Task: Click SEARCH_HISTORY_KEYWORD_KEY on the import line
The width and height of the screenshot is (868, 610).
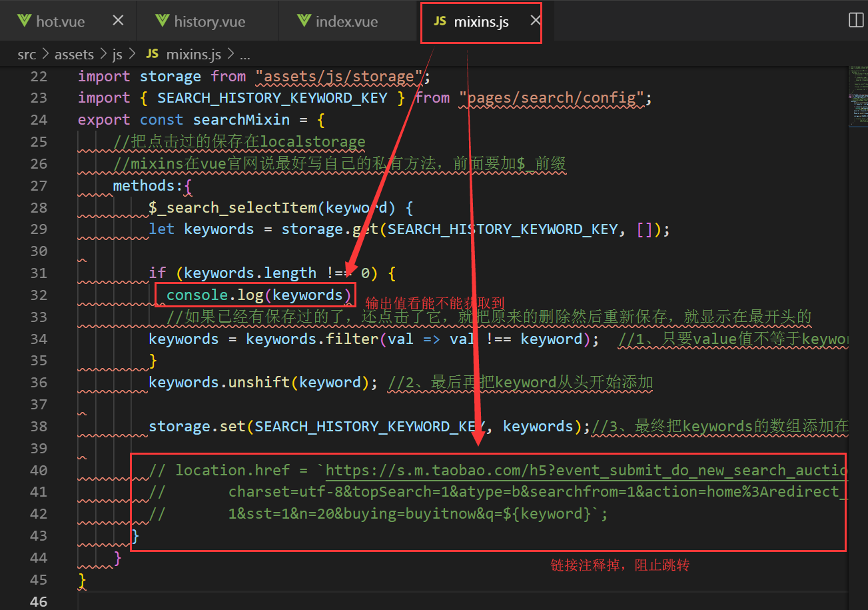Action: pos(272,98)
